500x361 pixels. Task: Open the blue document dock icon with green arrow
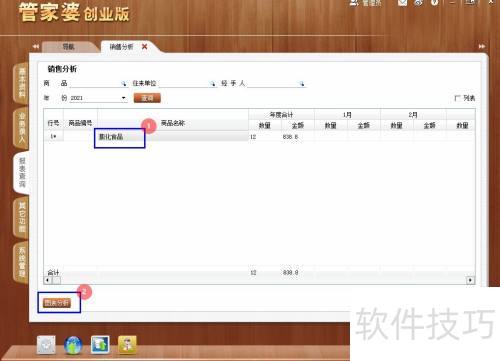pos(100,345)
